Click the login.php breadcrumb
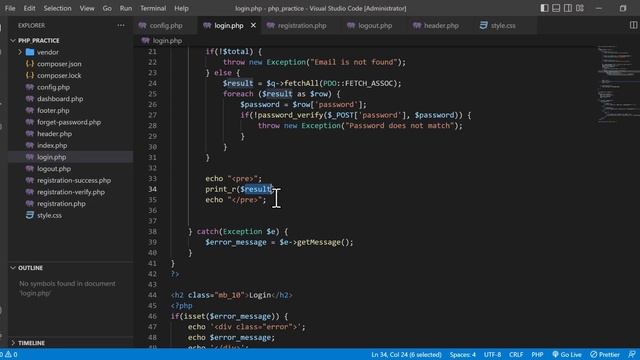The width and height of the screenshot is (640, 360). [167, 40]
